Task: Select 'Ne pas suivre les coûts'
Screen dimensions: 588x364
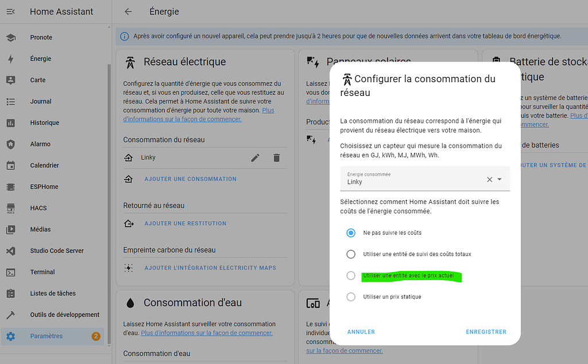Action: click(351, 233)
